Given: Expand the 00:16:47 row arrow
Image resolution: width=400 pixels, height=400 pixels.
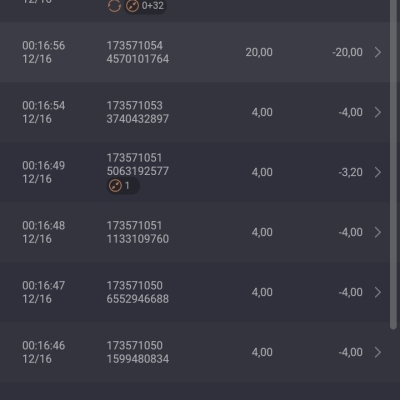Looking at the screenshot, I should pos(378,292).
